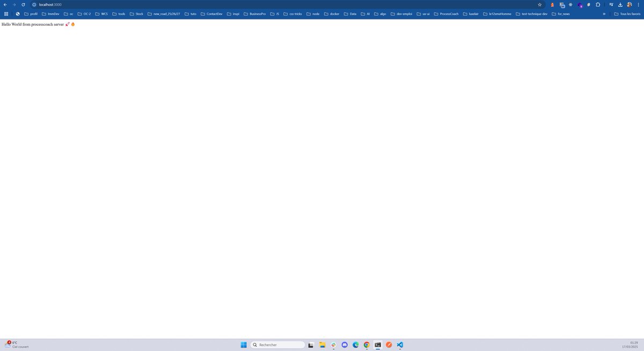
Task: Open the browser three-dot menu
Action: (638, 4)
